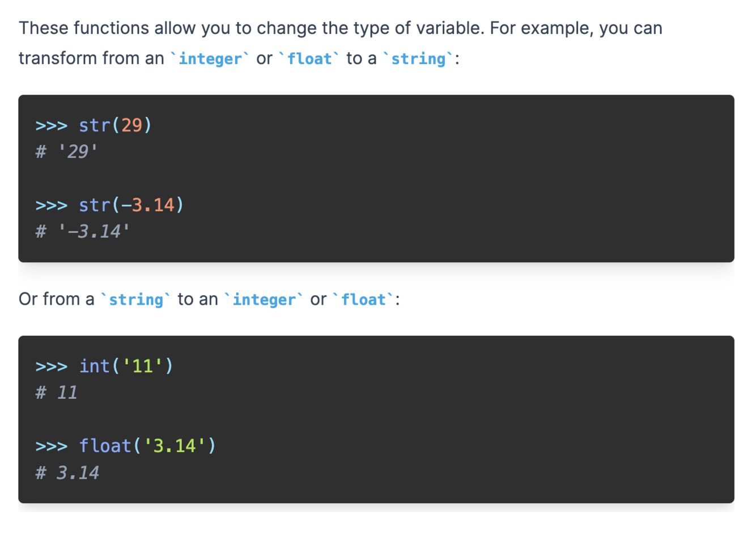Click the comment showing '29' output
Image resolution: width=756 pixels, height=541 pixels.
[66, 151]
